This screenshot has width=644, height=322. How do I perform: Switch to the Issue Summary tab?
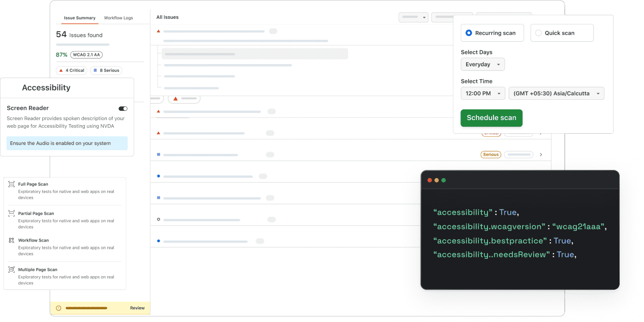pyautogui.click(x=79, y=18)
